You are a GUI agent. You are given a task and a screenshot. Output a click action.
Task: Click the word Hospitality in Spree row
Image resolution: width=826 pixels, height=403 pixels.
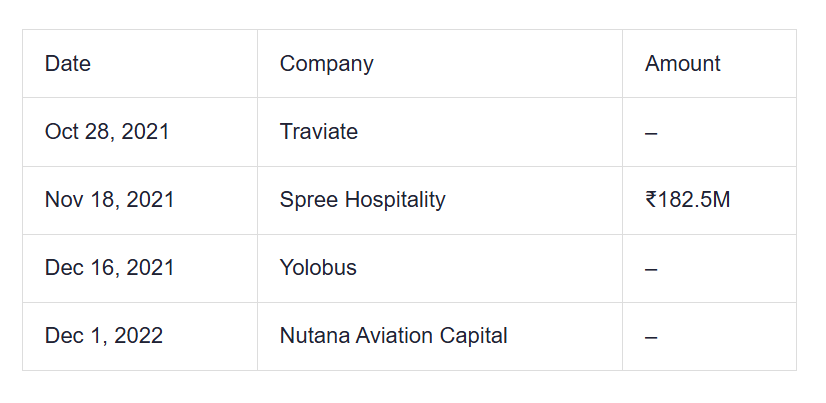click(x=395, y=200)
